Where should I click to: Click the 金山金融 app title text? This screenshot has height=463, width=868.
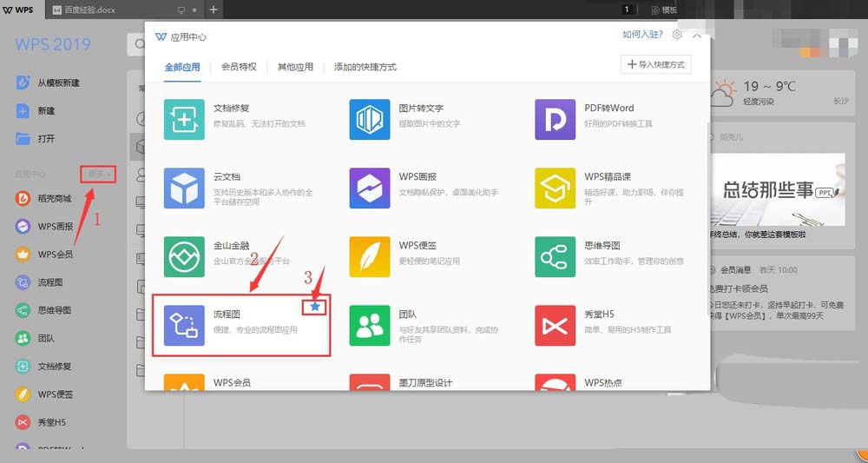pos(232,245)
